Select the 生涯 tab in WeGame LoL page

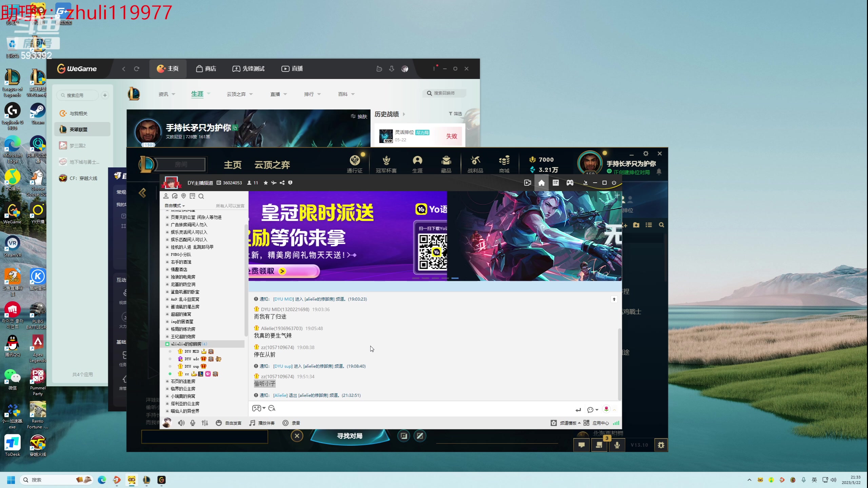point(197,94)
